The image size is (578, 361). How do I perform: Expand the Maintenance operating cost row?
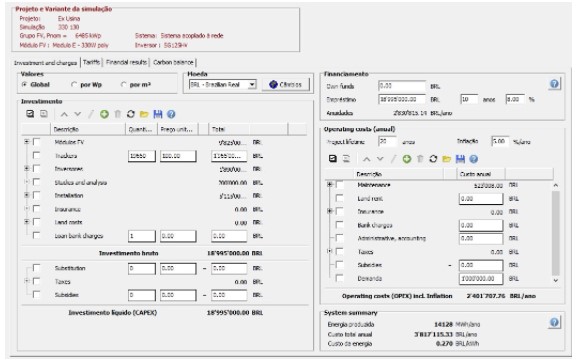(x=330, y=185)
